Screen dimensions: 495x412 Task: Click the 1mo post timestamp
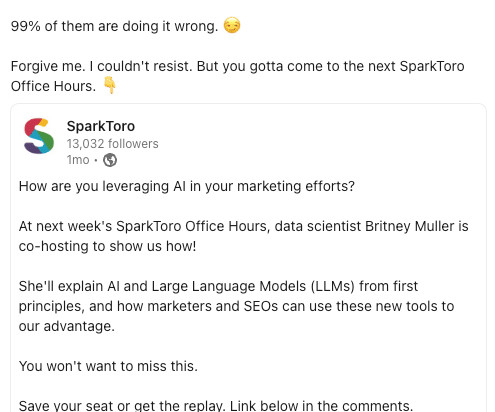[x=78, y=160]
